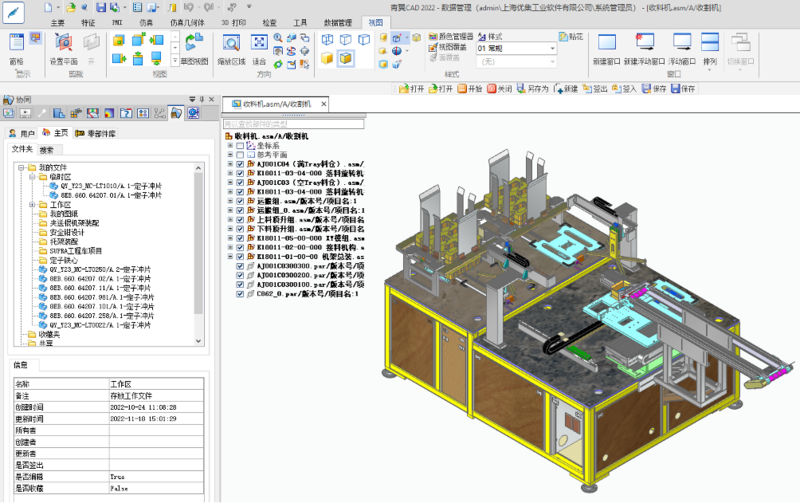Switch to the 工具 ribbon tab
This screenshot has height=503, width=800.
point(299,21)
